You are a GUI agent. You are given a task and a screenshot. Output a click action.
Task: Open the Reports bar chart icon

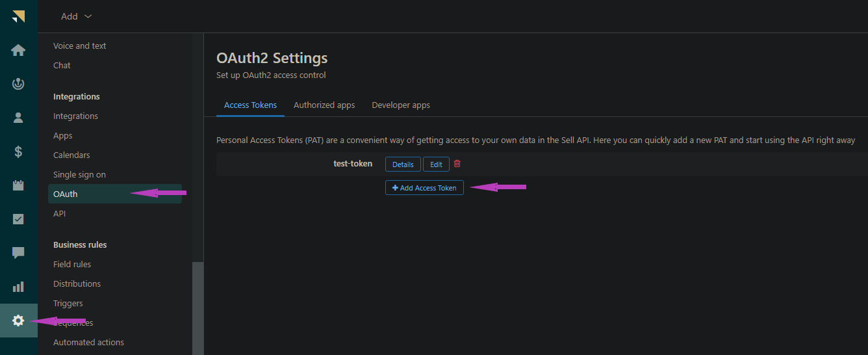coord(18,287)
